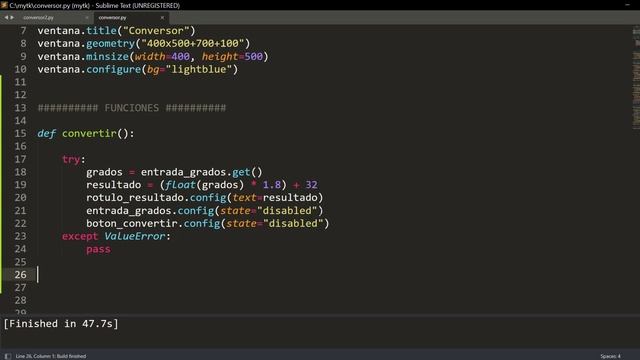Click the ventana.minsize line
Image resolution: width=640 pixels, height=360 pixels.
tap(153, 56)
